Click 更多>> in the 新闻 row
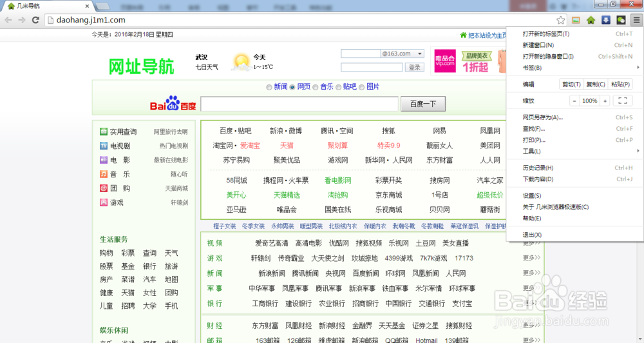 (x=531, y=273)
